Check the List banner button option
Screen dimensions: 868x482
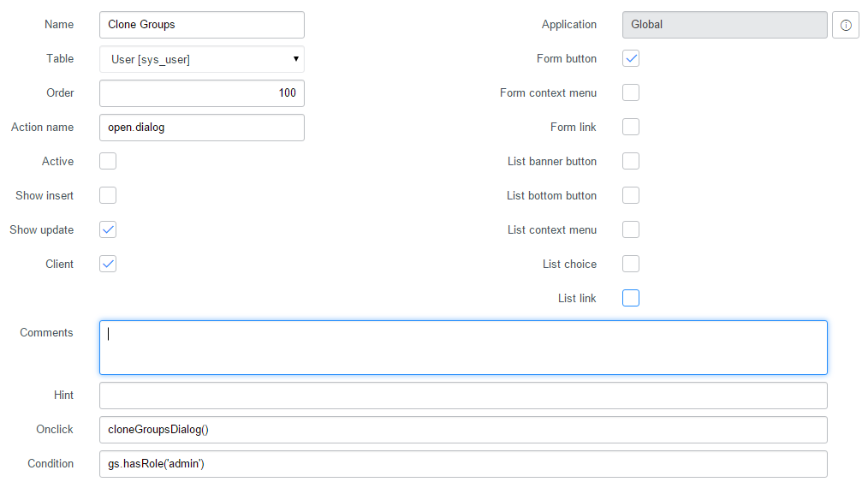[x=631, y=161]
